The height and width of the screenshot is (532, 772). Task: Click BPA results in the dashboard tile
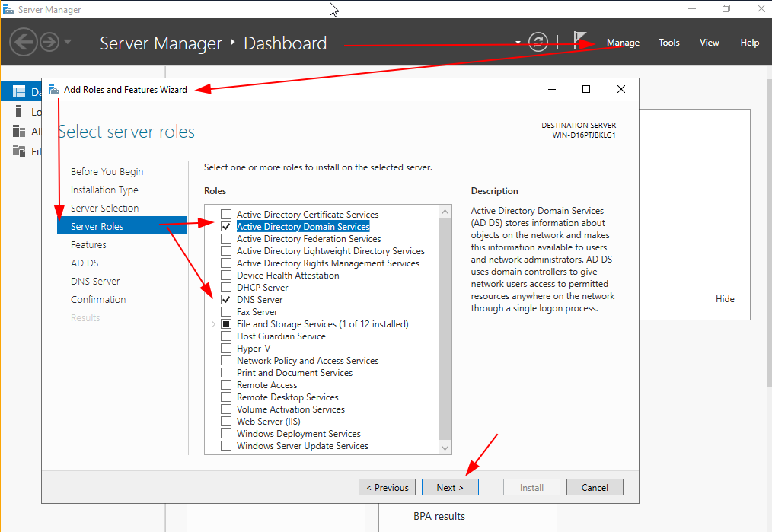[439, 516]
